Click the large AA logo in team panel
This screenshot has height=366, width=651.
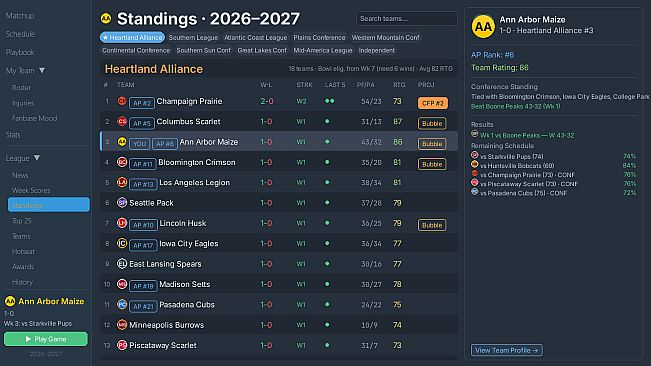[x=483, y=27]
